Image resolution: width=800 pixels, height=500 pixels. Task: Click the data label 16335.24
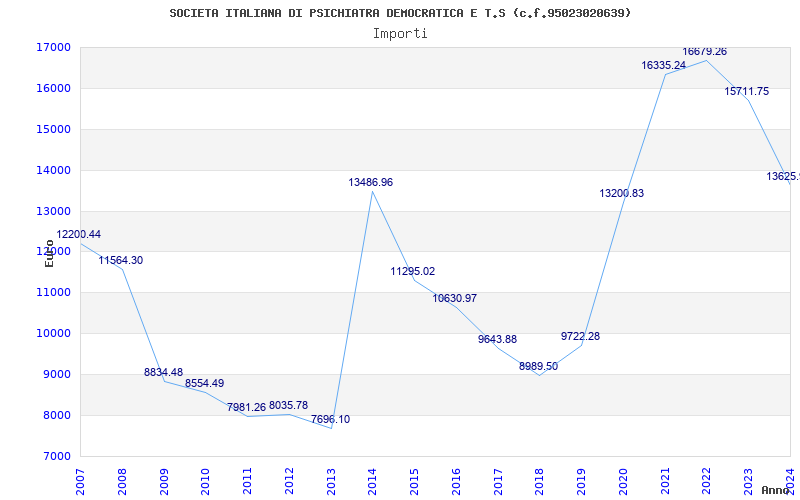pos(664,66)
